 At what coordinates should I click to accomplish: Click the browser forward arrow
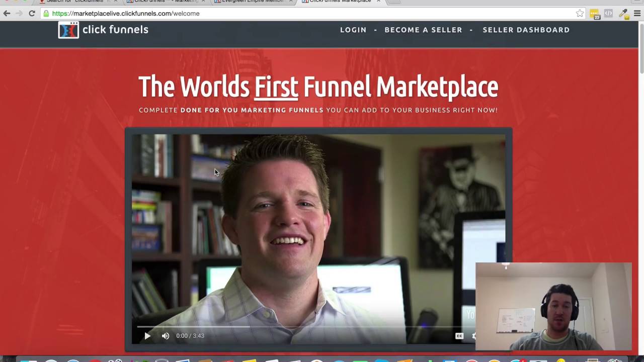click(x=19, y=14)
